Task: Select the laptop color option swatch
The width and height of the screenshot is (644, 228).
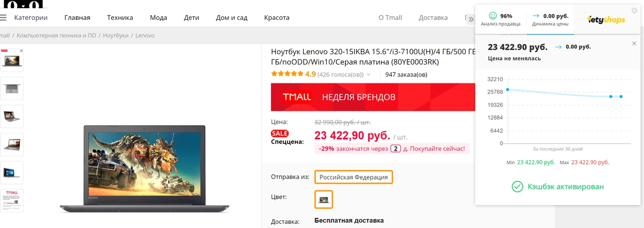Action: click(x=324, y=199)
